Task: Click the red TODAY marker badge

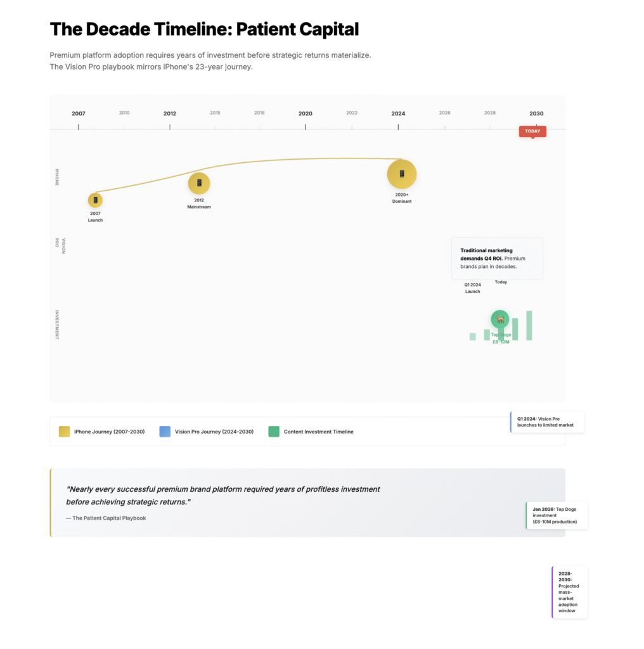Action: (532, 131)
